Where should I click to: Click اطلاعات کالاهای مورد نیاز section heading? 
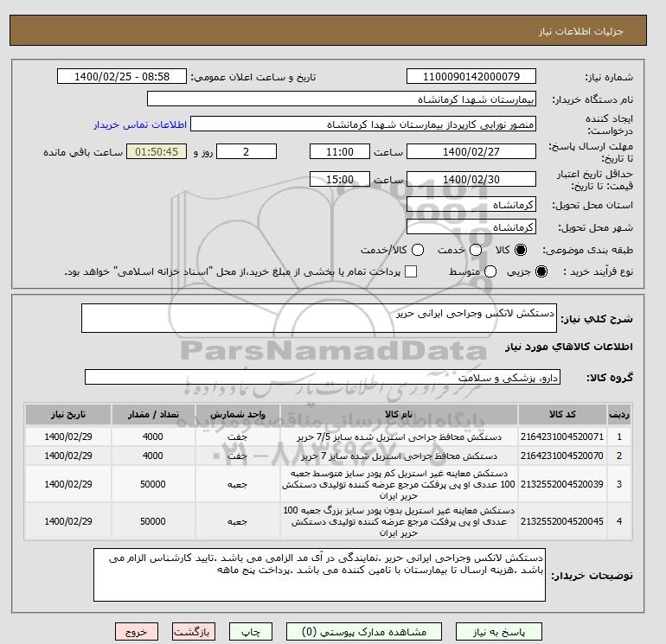coord(569,347)
